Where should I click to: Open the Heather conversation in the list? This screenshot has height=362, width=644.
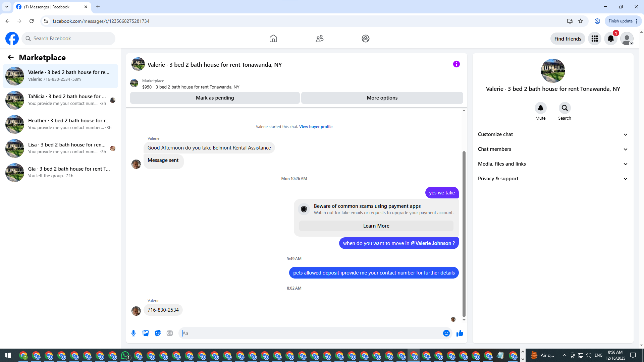(x=60, y=124)
